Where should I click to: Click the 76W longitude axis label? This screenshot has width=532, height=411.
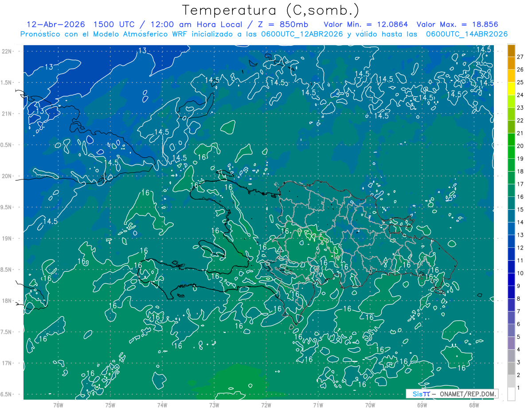coord(58,405)
